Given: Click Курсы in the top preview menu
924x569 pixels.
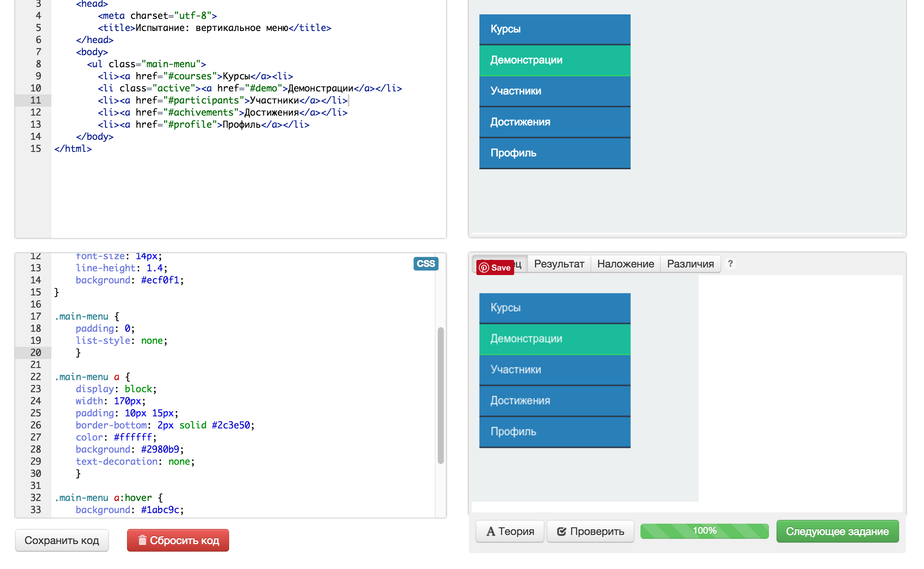Looking at the screenshot, I should tap(555, 29).
